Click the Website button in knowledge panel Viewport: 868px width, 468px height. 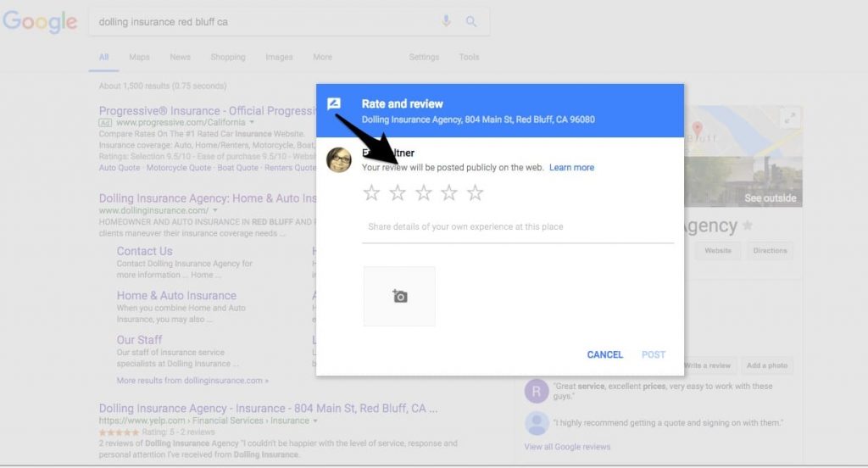point(718,250)
